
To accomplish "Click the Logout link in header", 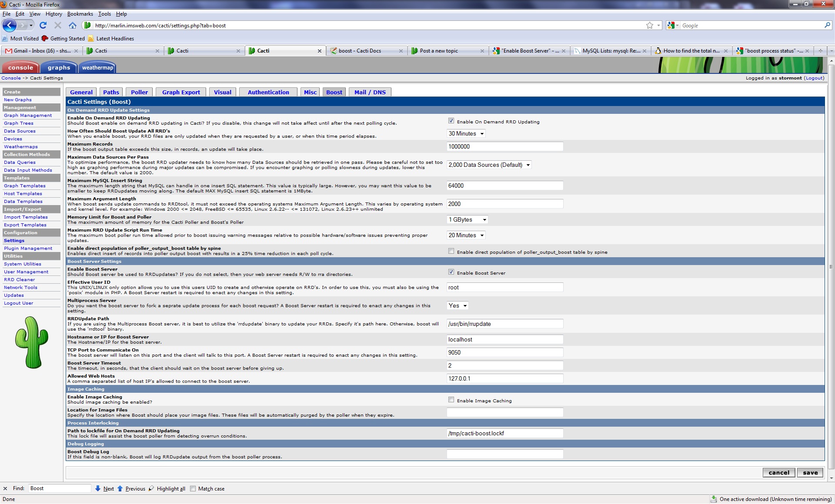I will pyautogui.click(x=814, y=78).
